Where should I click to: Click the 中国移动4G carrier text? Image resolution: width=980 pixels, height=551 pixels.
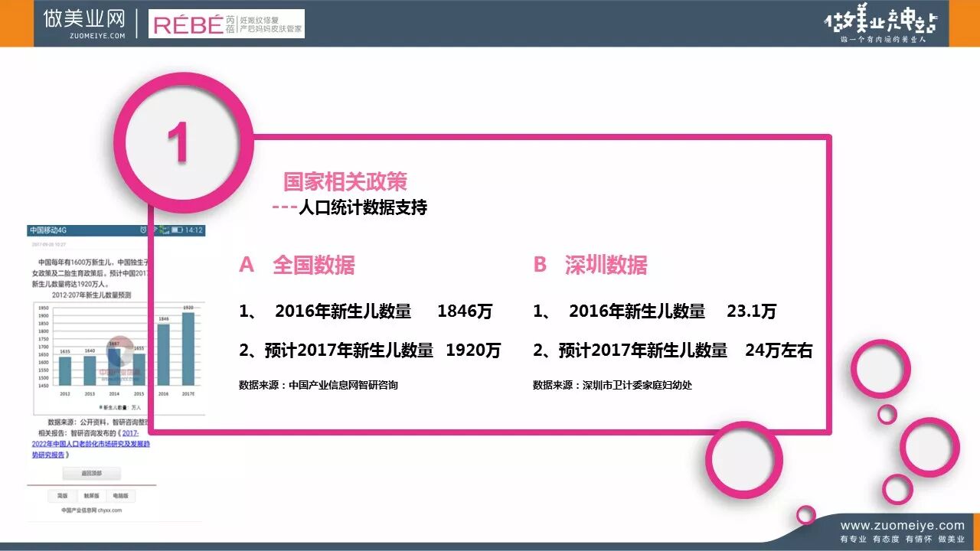(x=49, y=230)
